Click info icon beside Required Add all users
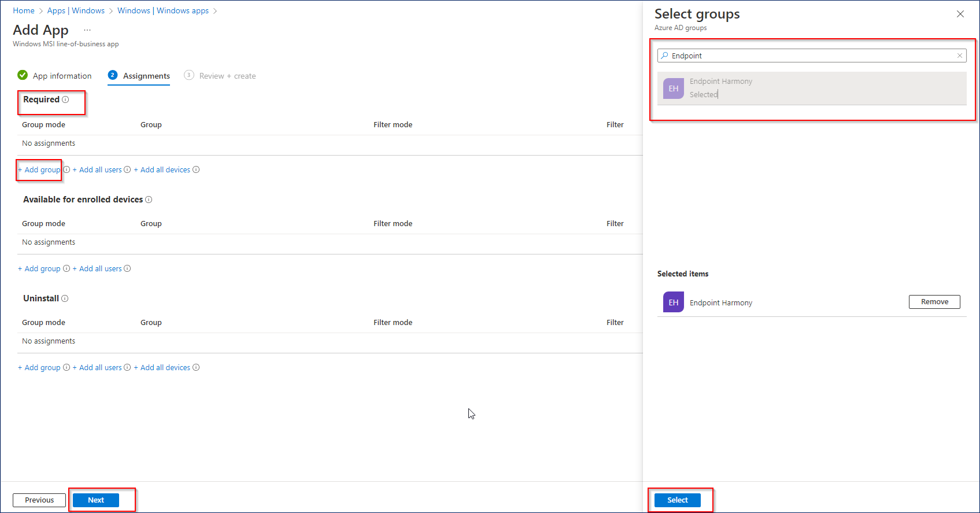Image resolution: width=980 pixels, height=513 pixels. tap(127, 169)
